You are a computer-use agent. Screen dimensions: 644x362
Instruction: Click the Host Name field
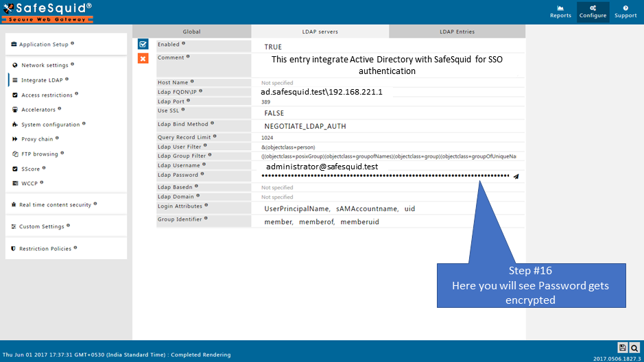pyautogui.click(x=388, y=82)
